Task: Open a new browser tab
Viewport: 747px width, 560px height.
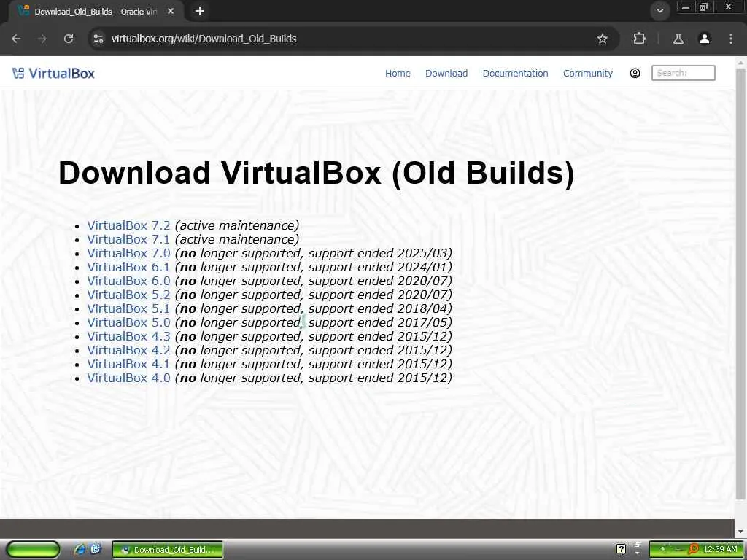Action: point(200,11)
